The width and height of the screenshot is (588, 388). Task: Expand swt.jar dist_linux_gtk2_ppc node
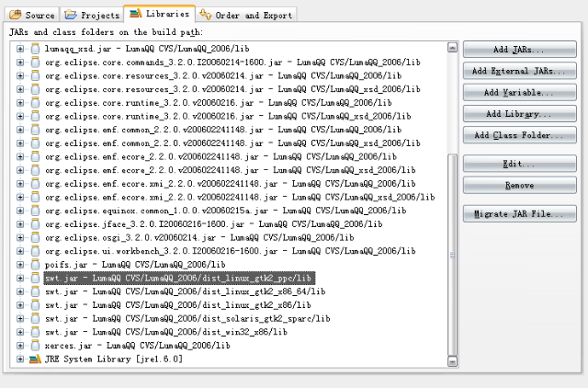[x=20, y=279]
